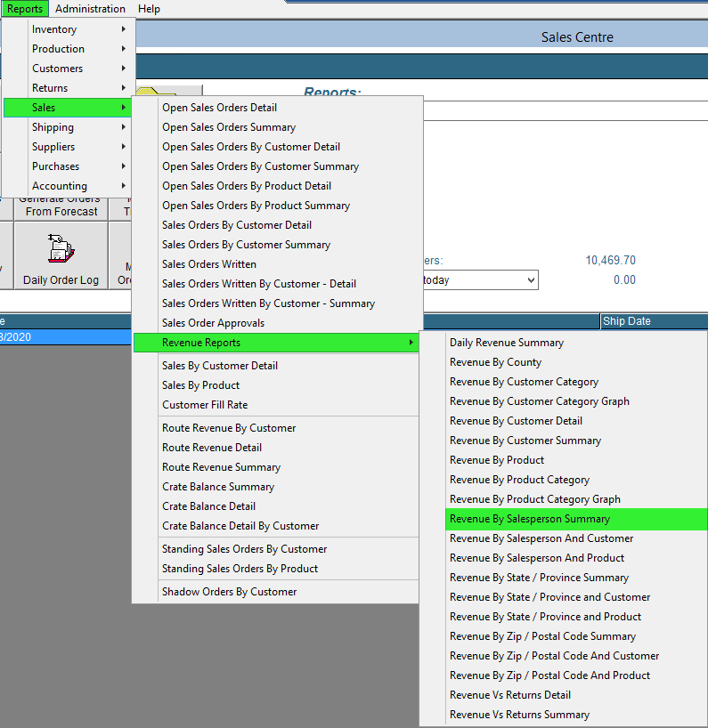The width and height of the screenshot is (708, 728).
Task: Open Sales By Customer Detail report
Action: coord(276,366)
